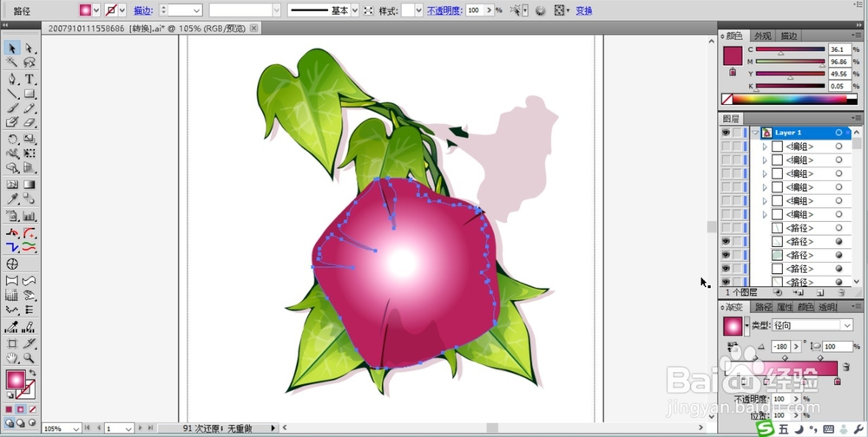Open the fill color dropdown in control bar

tap(96, 10)
